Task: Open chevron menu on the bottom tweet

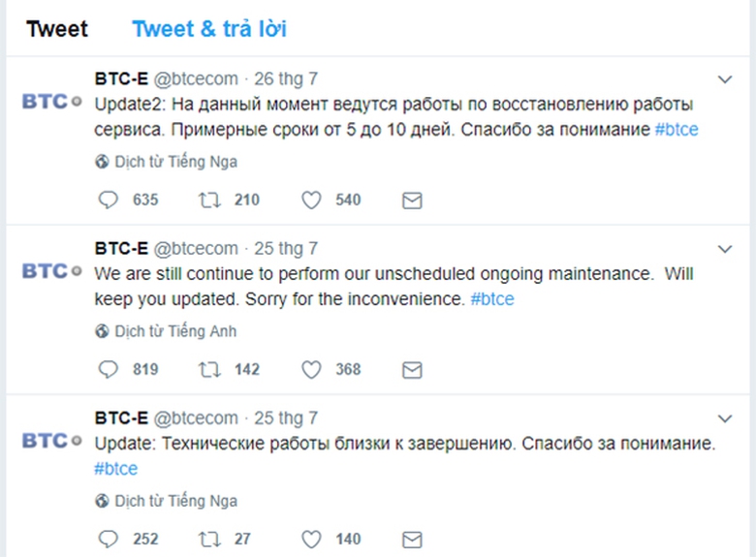Action: [724, 418]
